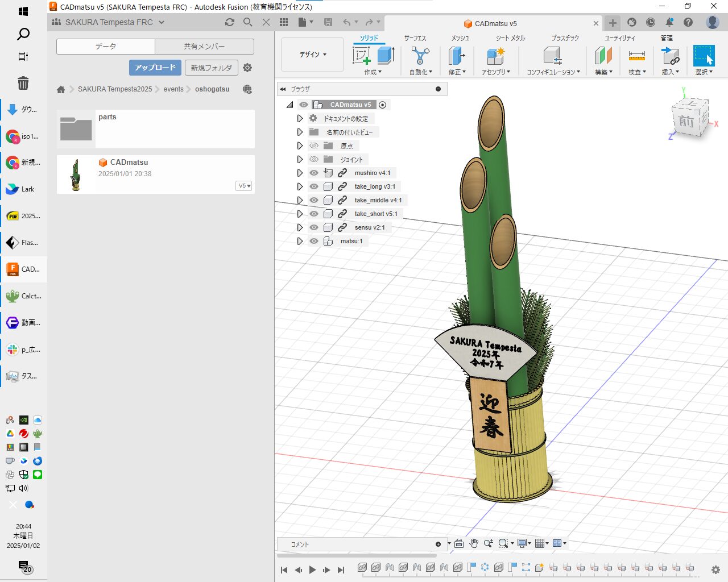728x582 pixels.
Task: Switch to the Surface tab
Action: point(415,38)
